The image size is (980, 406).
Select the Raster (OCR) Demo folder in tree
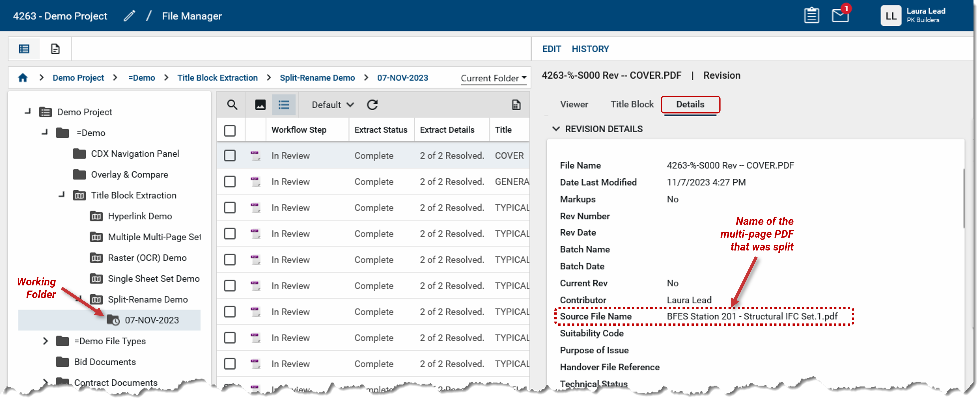[147, 258]
